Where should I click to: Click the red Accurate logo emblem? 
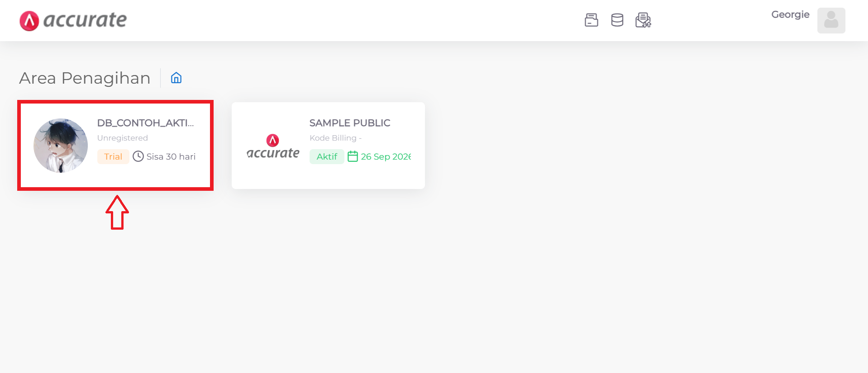[29, 21]
